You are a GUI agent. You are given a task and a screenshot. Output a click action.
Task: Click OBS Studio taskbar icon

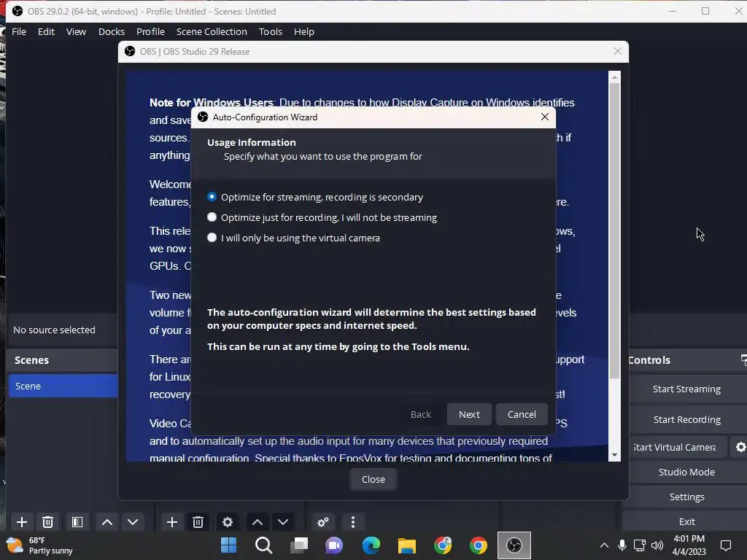pos(514,545)
